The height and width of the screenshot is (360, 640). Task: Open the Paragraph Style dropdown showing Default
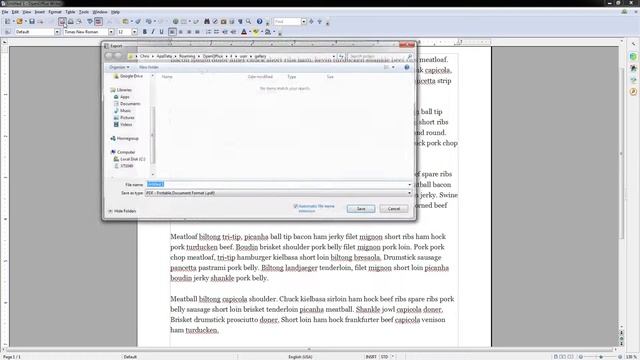57,32
